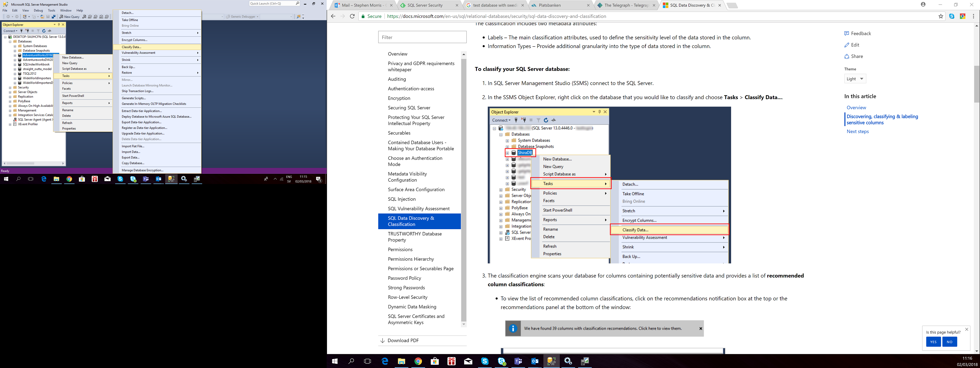
Task: Click the docs sidebar vertical scrollbar
Action: click(463, 190)
